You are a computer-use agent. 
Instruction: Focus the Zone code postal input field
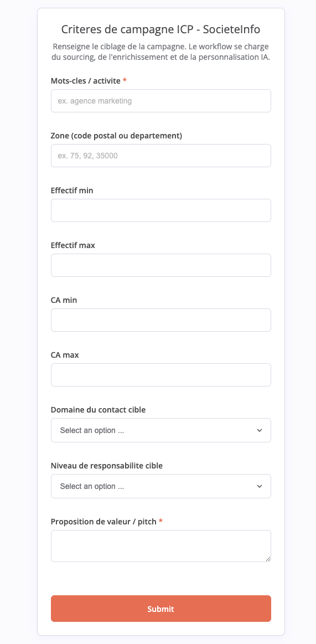pyautogui.click(x=161, y=156)
